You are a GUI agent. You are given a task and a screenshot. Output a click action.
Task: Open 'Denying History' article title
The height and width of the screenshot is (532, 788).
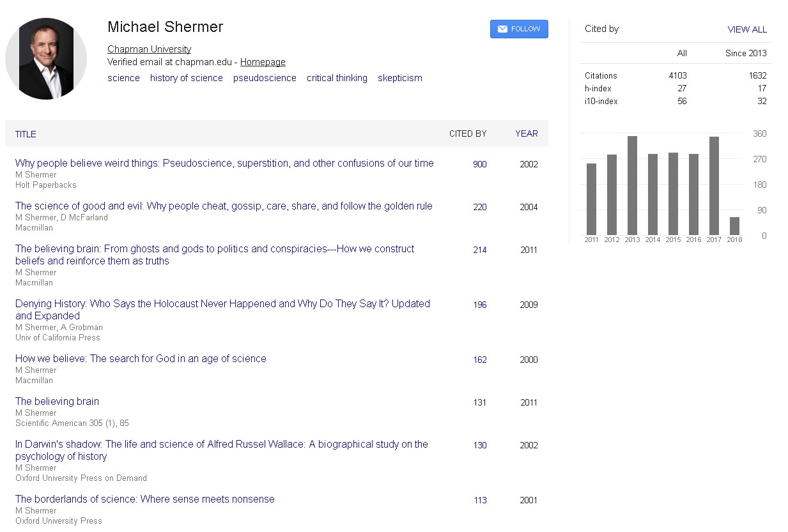(222, 310)
